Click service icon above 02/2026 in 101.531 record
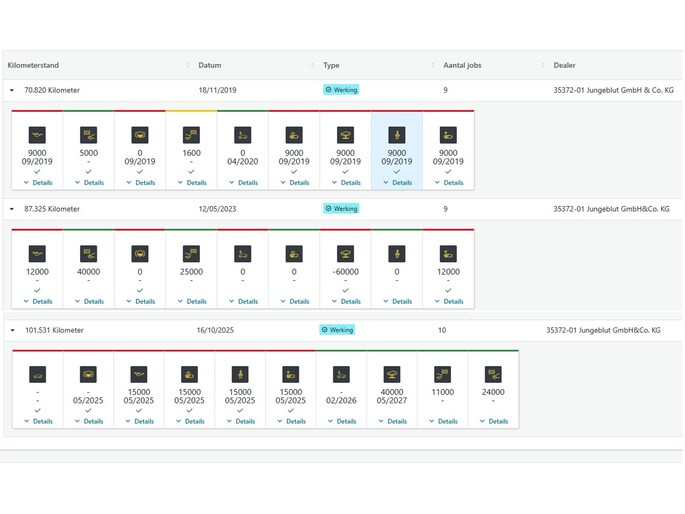This screenshot has height=514, width=685. click(341, 375)
